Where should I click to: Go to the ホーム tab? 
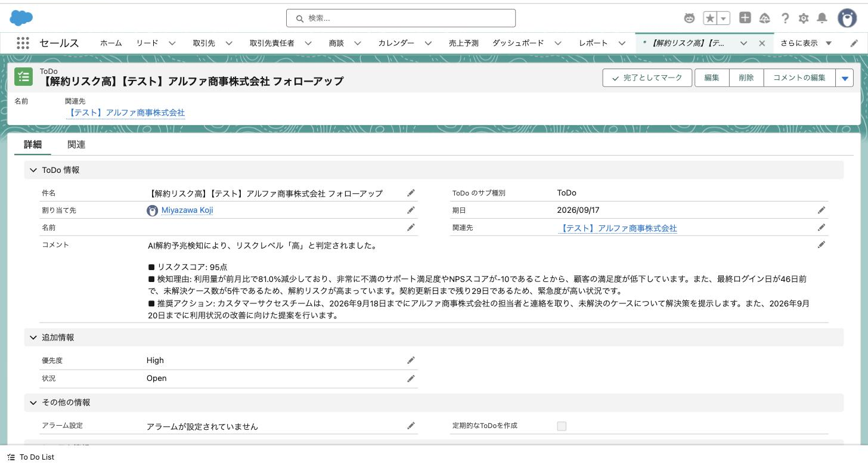[111, 43]
